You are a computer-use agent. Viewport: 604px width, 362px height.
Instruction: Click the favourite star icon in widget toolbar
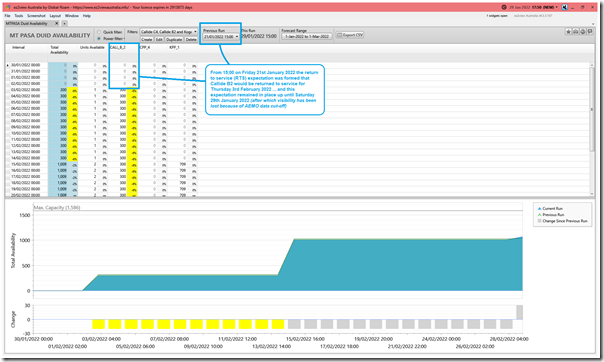pos(568,32)
